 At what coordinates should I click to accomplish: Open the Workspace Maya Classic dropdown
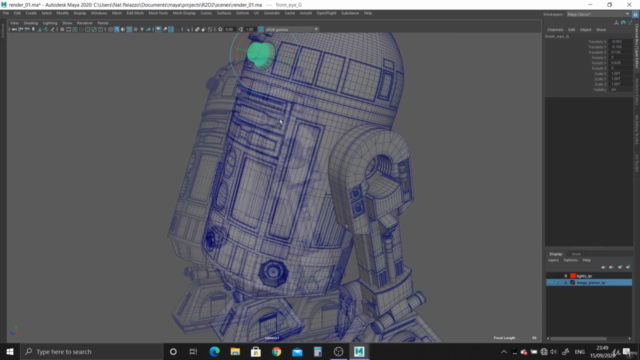[598, 14]
